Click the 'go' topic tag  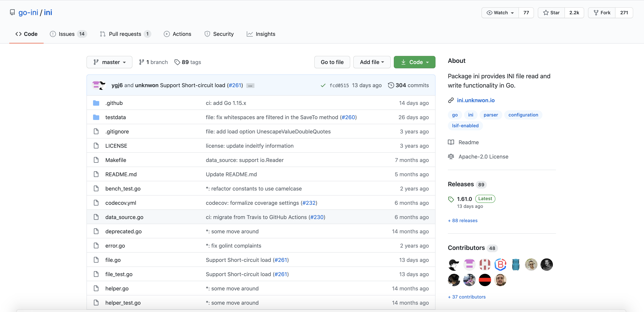[455, 115]
